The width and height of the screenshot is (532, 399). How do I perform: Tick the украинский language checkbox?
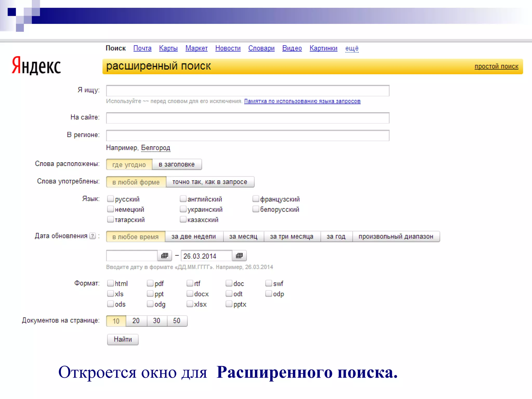point(183,209)
